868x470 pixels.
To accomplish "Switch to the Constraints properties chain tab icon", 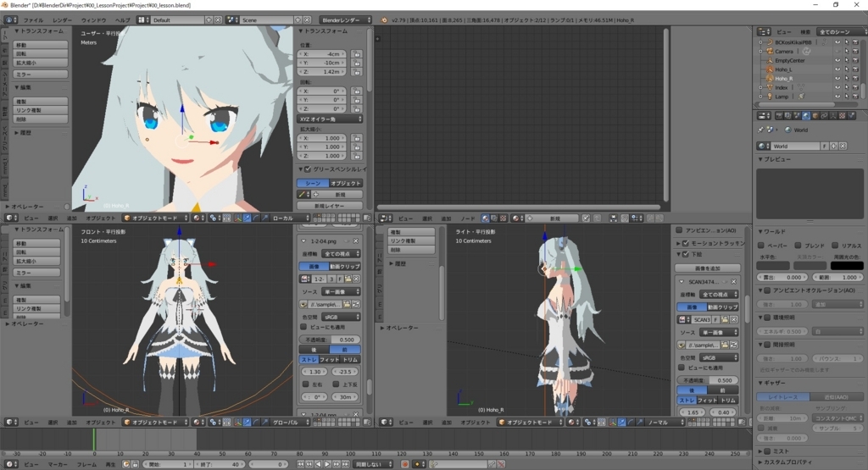I will 824,115.
